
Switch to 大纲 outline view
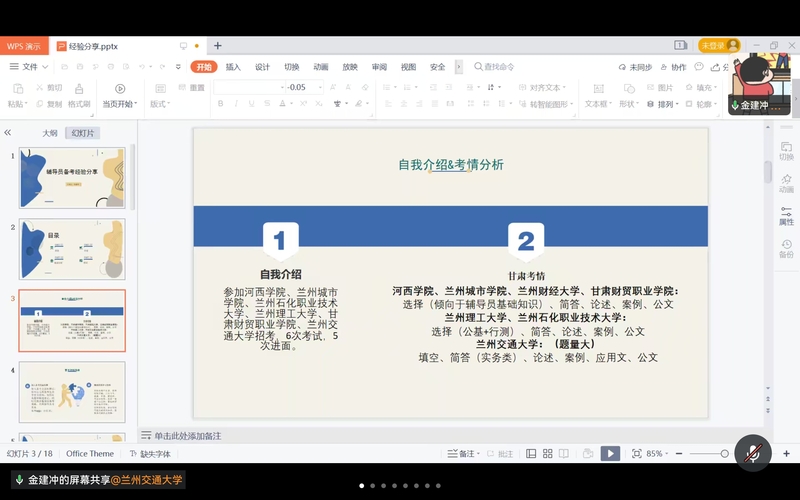[49, 133]
